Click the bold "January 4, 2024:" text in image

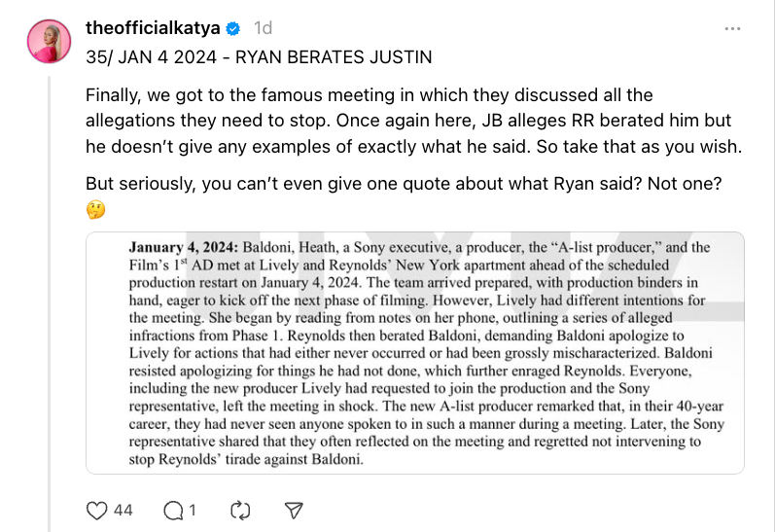click(185, 246)
